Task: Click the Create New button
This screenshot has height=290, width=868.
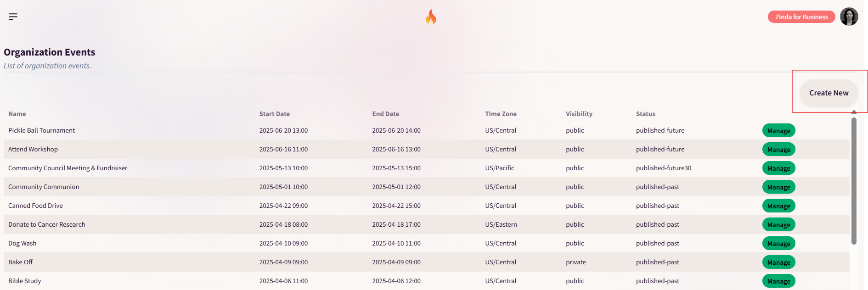Action: coord(829,93)
